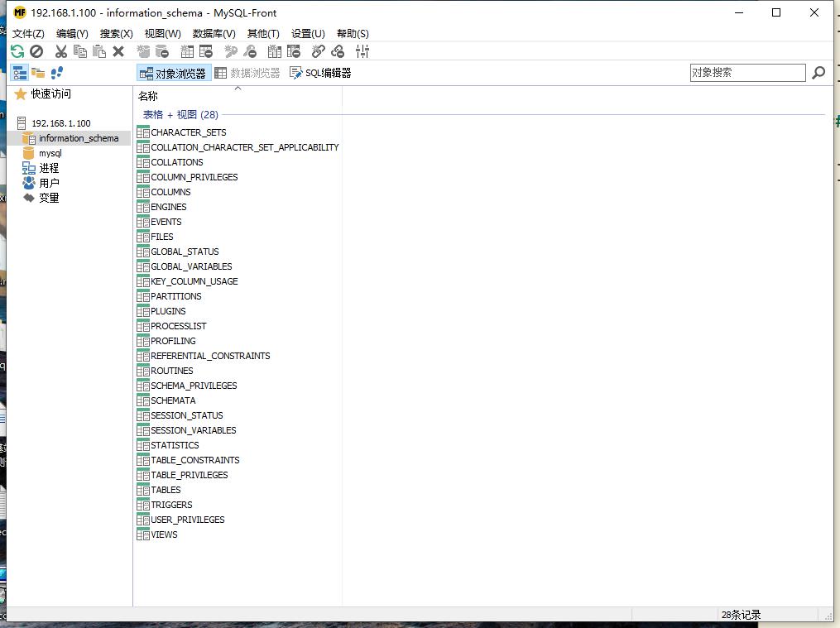Click the new database icon
Viewport: 840px width, 628px height.
pos(143,51)
